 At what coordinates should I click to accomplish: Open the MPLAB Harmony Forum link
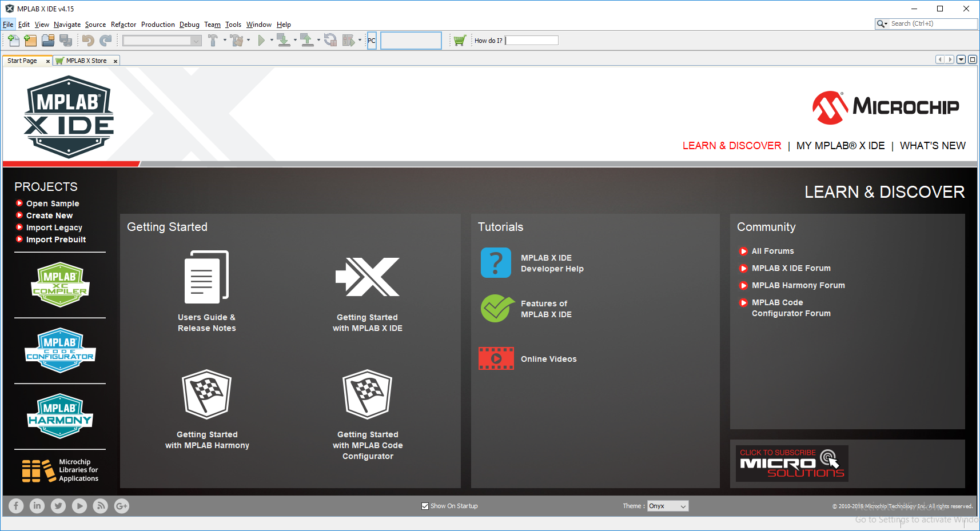click(x=798, y=285)
